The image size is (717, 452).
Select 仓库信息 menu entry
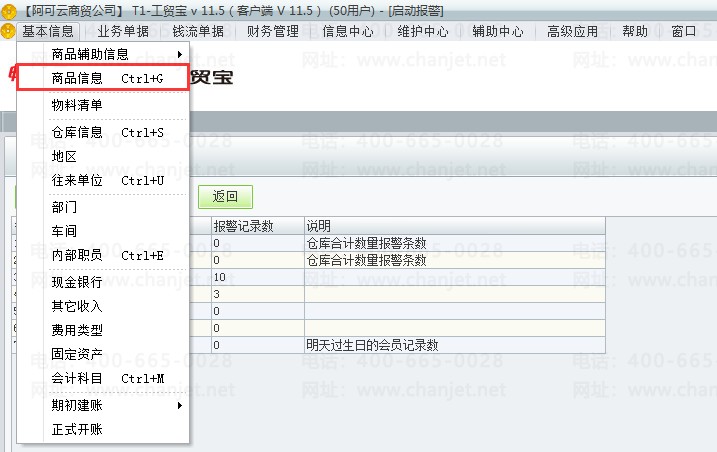[x=103, y=132]
